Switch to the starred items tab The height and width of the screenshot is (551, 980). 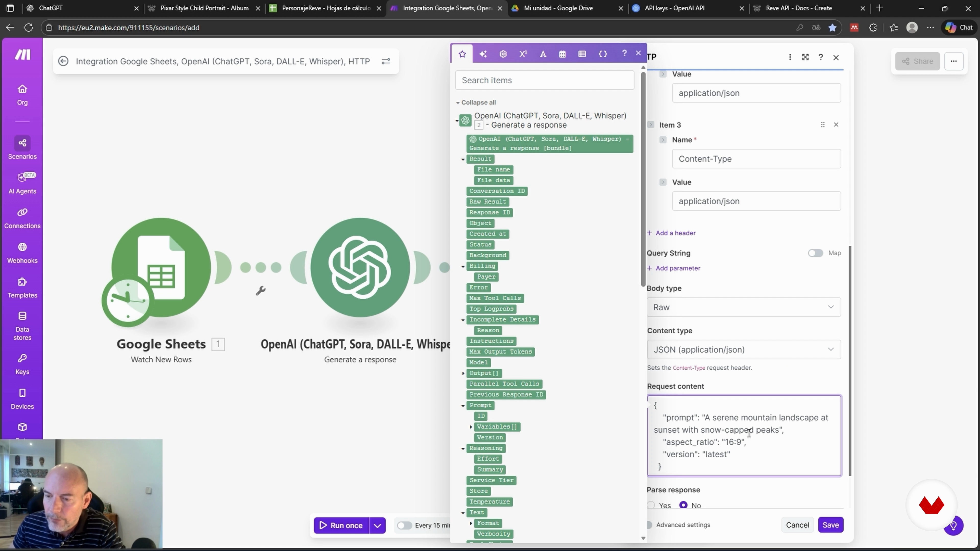[462, 54]
